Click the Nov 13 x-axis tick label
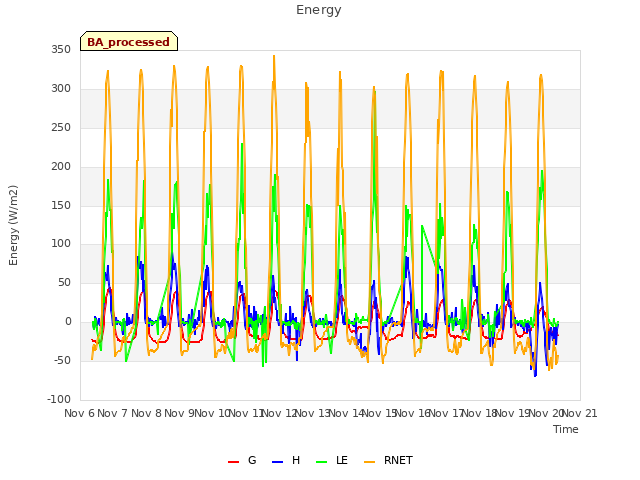The image size is (640, 480). tap(312, 413)
